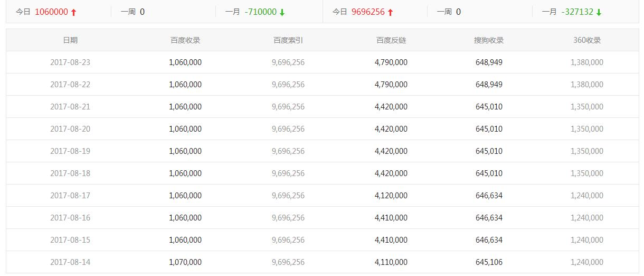Click the 今日 value 9696256
Screen dimensions: 644x276
coord(368,12)
